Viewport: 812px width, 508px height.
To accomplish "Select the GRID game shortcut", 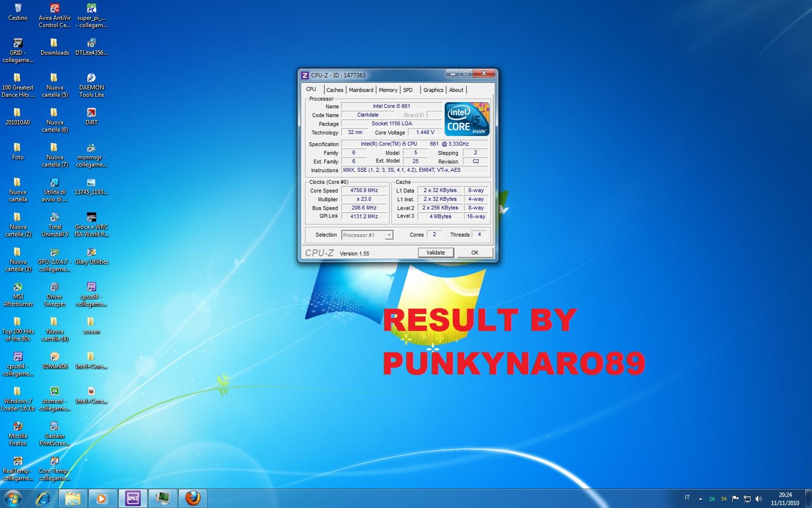I will tap(18, 51).
